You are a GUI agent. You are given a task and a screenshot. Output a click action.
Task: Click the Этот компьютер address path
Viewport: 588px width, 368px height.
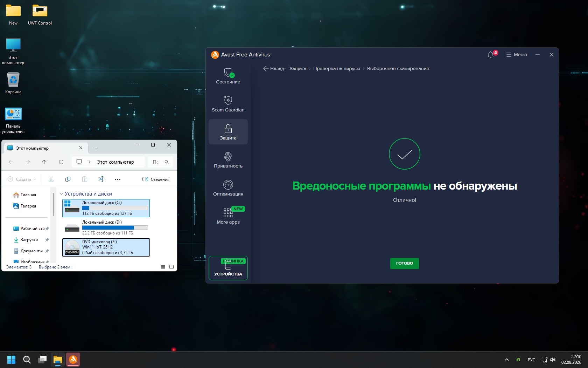pyautogui.click(x=115, y=162)
